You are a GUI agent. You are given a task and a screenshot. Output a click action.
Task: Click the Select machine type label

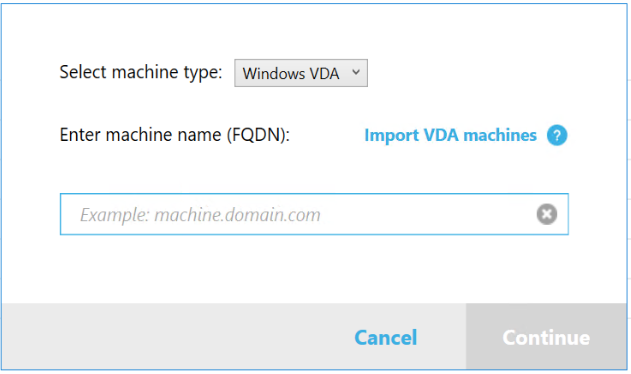click(141, 72)
